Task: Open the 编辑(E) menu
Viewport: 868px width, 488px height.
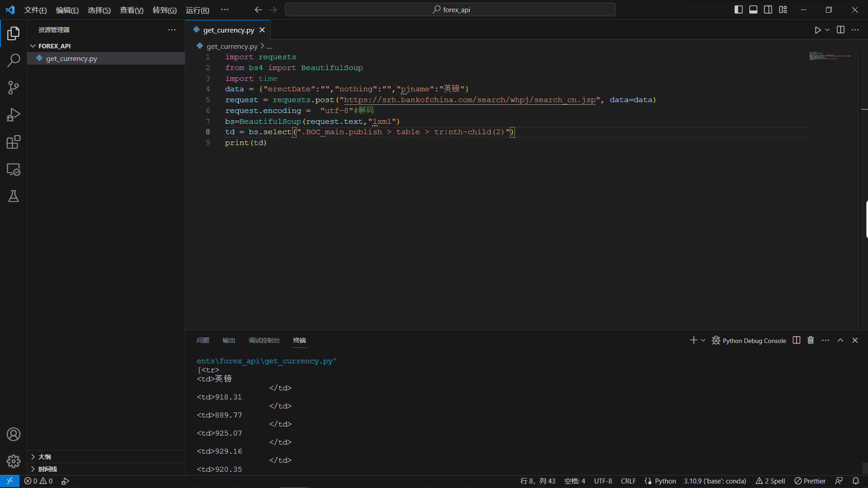Action: click(x=67, y=10)
